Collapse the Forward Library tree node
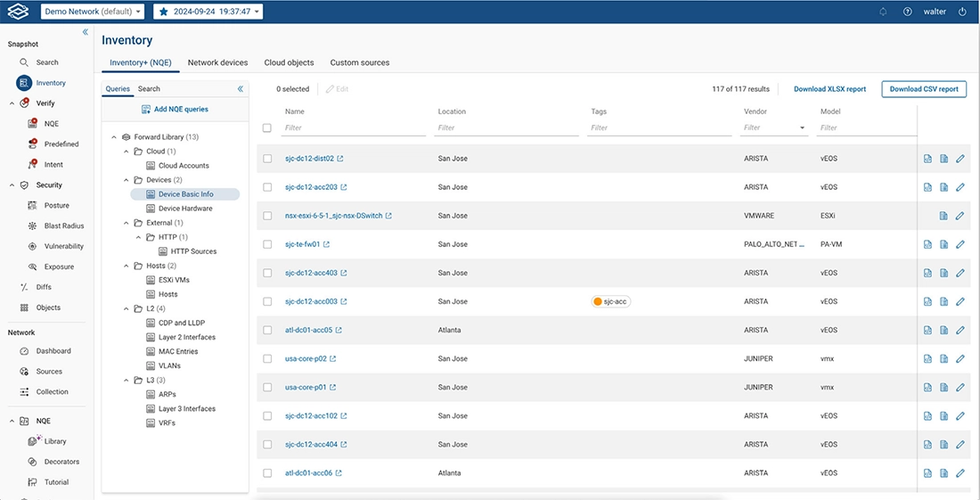The height and width of the screenshot is (500, 980). click(x=114, y=137)
